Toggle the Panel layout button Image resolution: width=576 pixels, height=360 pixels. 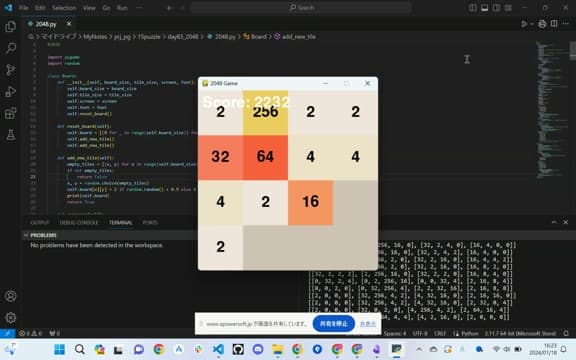click(485, 8)
